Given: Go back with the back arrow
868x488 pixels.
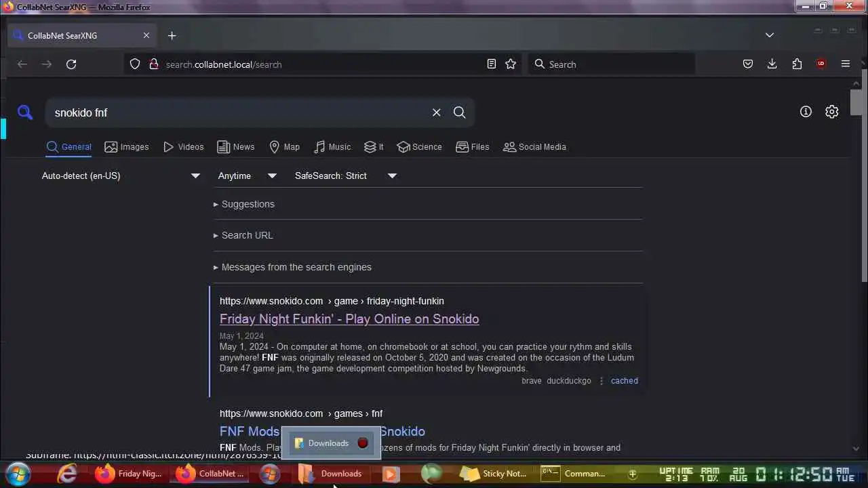Looking at the screenshot, I should pos(22,64).
